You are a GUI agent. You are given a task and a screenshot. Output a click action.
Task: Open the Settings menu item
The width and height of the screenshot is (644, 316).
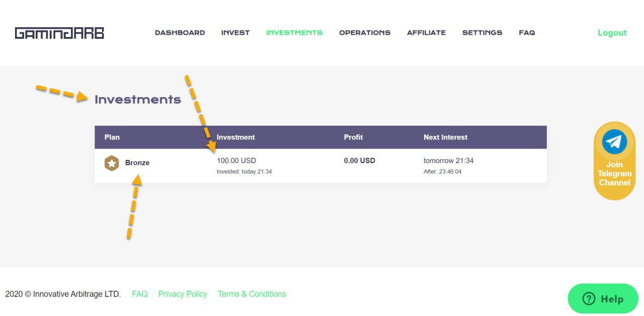[x=482, y=33]
